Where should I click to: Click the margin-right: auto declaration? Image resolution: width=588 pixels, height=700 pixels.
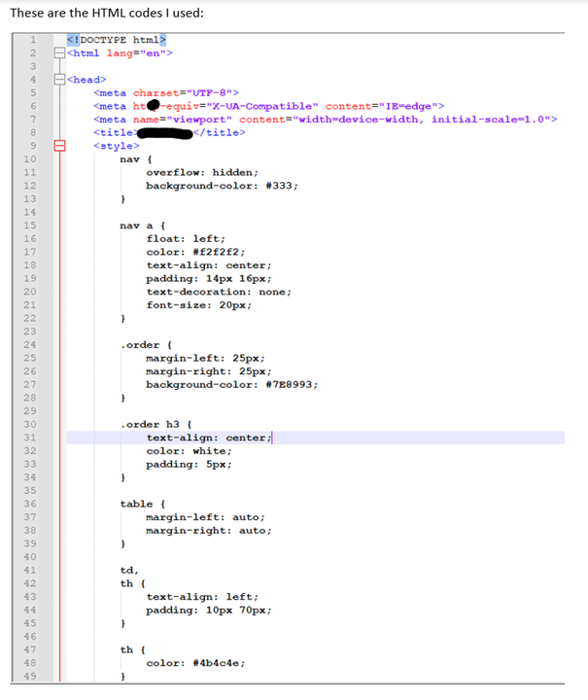click(209, 531)
